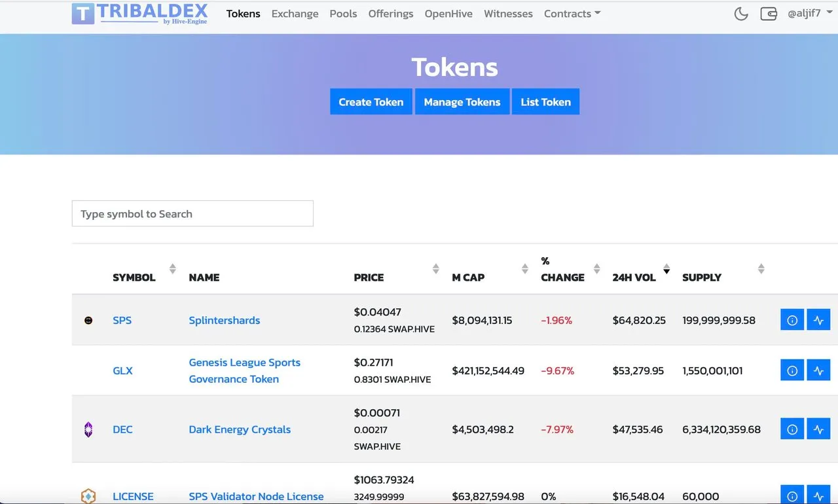Viewport: 838px width, 504px height.
Task: Show info for SPS row
Action: (x=792, y=320)
